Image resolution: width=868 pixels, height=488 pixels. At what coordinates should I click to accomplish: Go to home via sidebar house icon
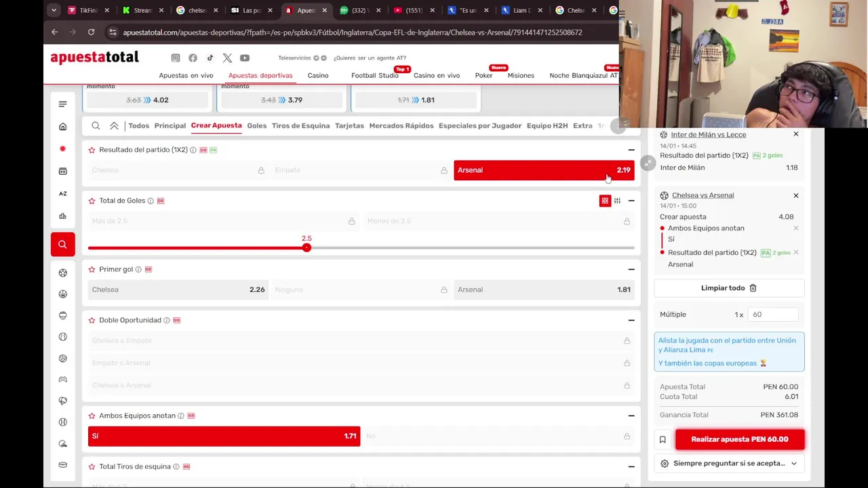click(62, 127)
